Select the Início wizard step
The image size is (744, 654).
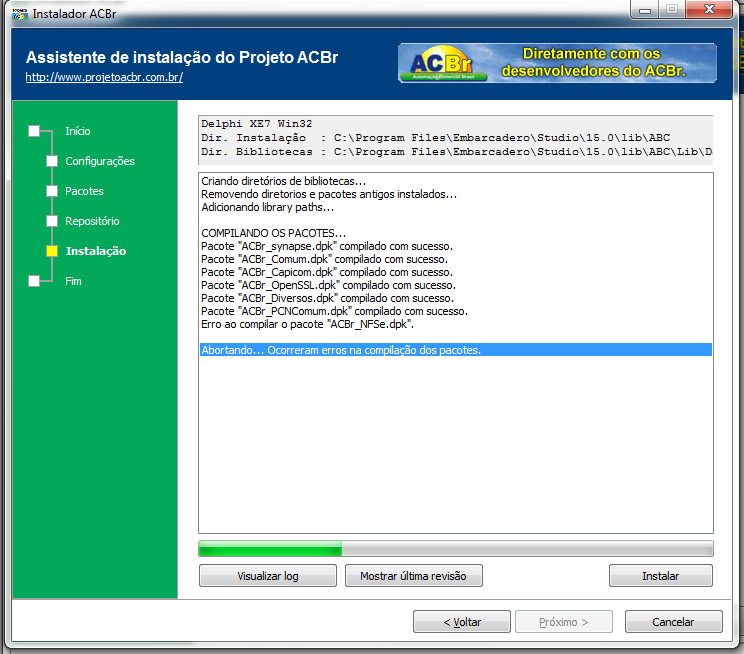pos(78,131)
